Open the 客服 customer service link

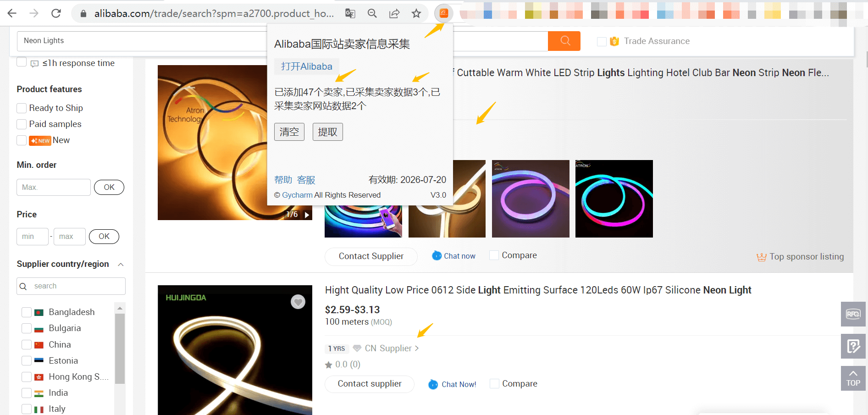306,180
